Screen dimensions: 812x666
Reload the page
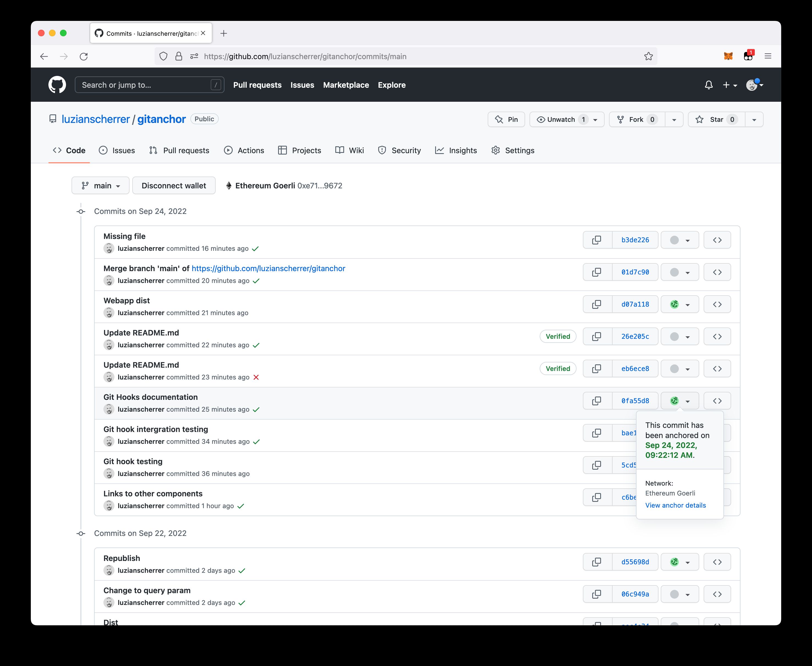(84, 56)
